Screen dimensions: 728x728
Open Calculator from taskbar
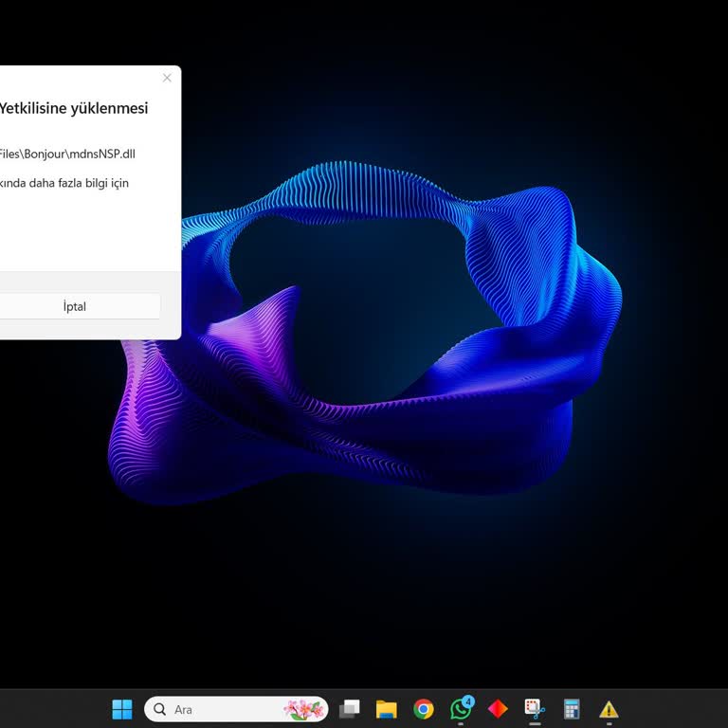click(x=572, y=709)
